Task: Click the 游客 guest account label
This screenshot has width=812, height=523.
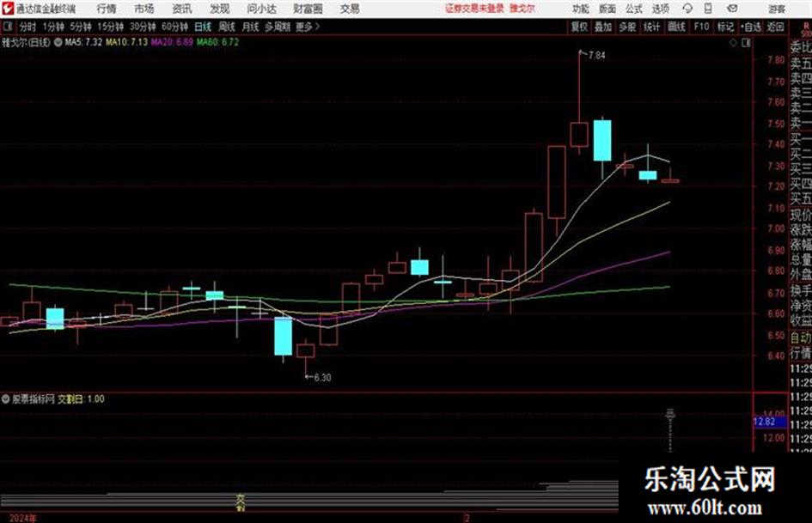Action: point(776,9)
